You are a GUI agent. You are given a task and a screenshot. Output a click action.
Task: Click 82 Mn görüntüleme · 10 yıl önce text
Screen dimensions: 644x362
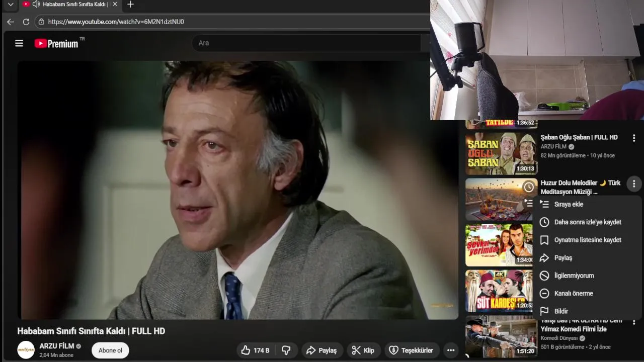578,156
